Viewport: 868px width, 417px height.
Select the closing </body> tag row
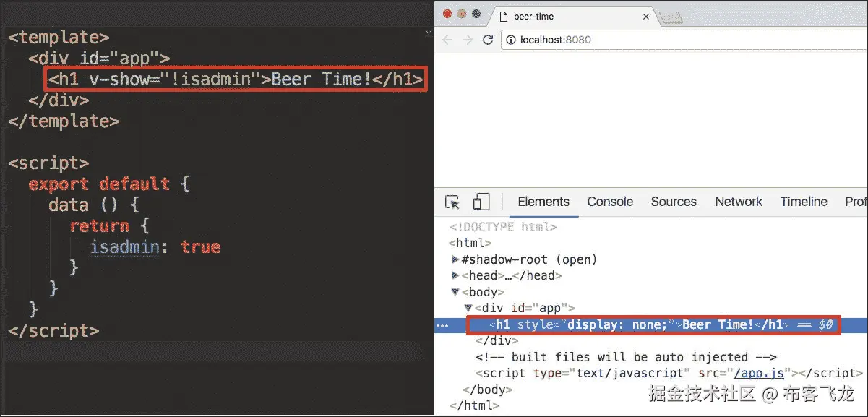tap(487, 390)
